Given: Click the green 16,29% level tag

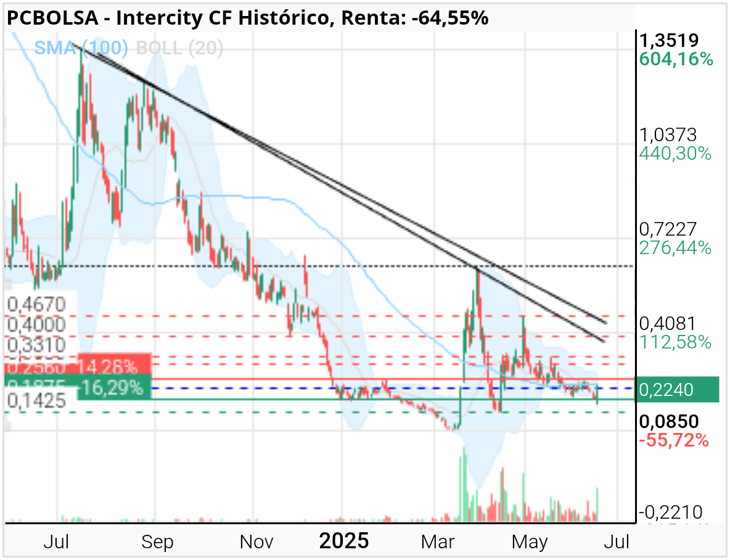Looking at the screenshot, I should point(115,387).
